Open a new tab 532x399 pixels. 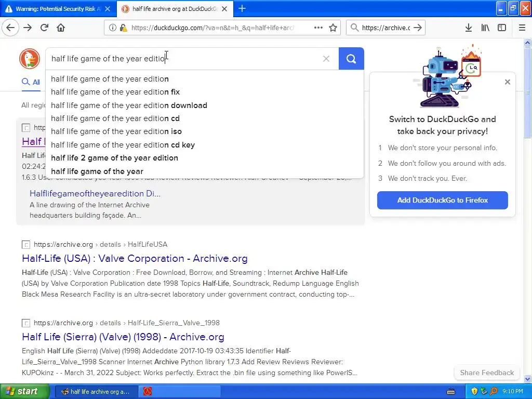click(x=242, y=8)
